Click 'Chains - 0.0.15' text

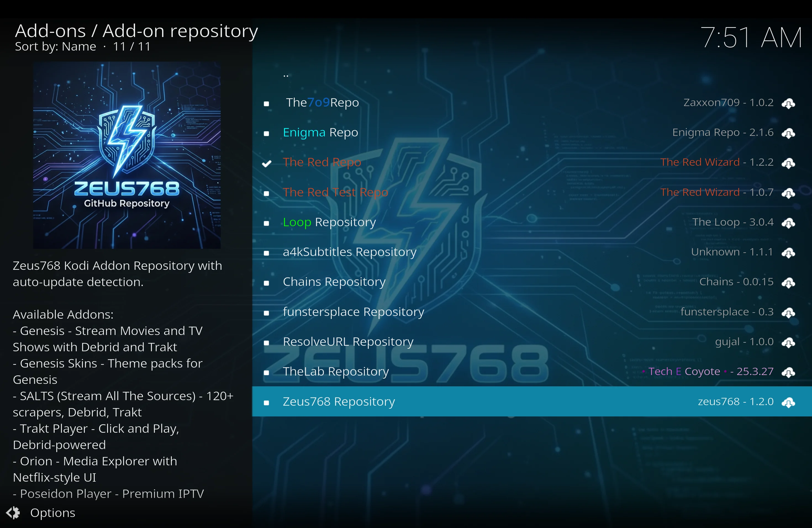(x=736, y=282)
